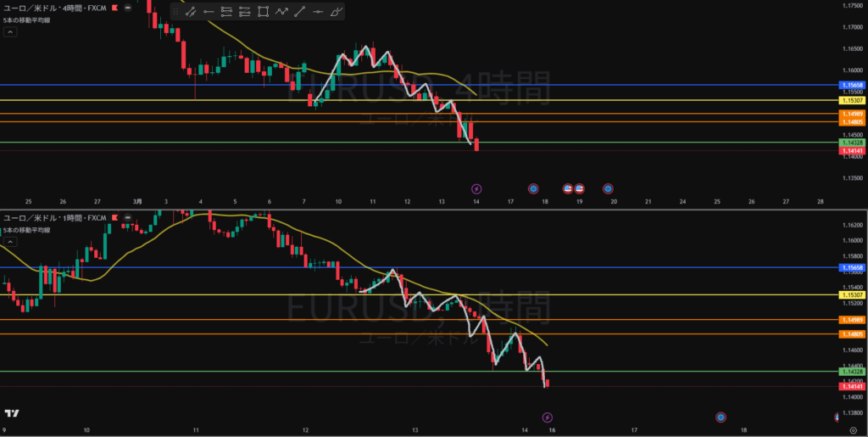The image size is (868, 437).
Task: Click TradingView logo at bottom left
Action: pyautogui.click(x=11, y=413)
